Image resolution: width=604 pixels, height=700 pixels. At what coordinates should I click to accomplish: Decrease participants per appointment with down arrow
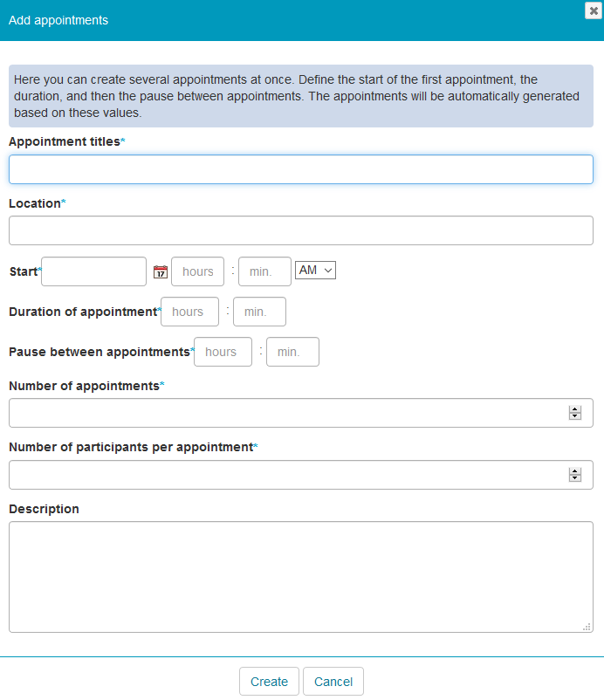pos(574,478)
